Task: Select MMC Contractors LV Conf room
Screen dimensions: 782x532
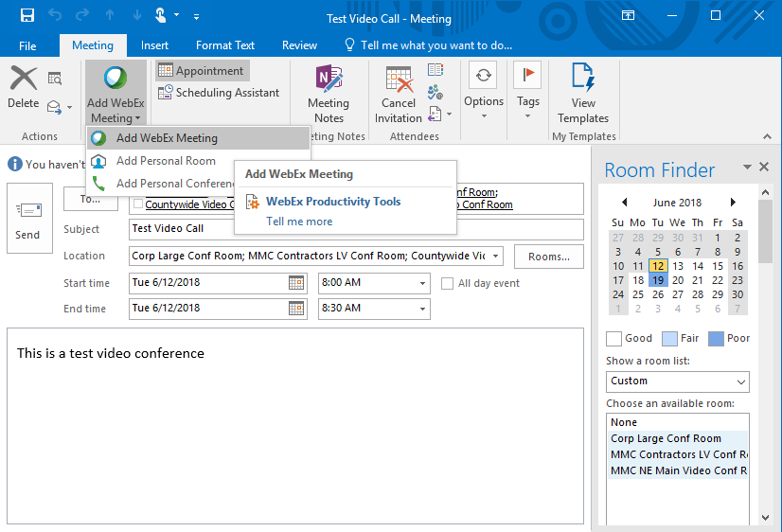Action: [x=677, y=454]
